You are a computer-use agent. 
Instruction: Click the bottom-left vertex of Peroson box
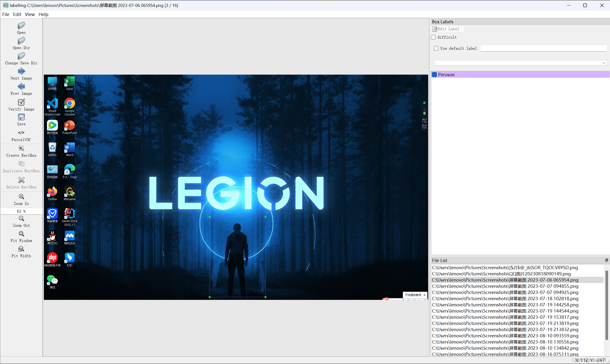pos(210,297)
